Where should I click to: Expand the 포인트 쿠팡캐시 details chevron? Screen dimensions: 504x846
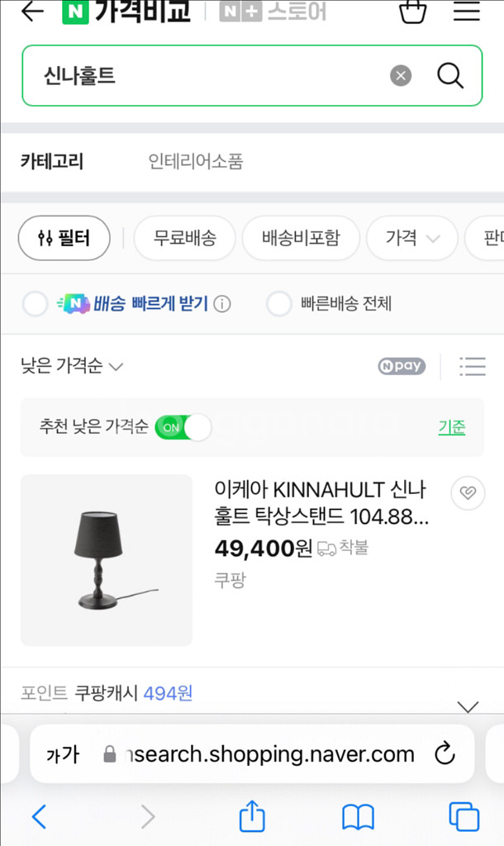pos(468,706)
